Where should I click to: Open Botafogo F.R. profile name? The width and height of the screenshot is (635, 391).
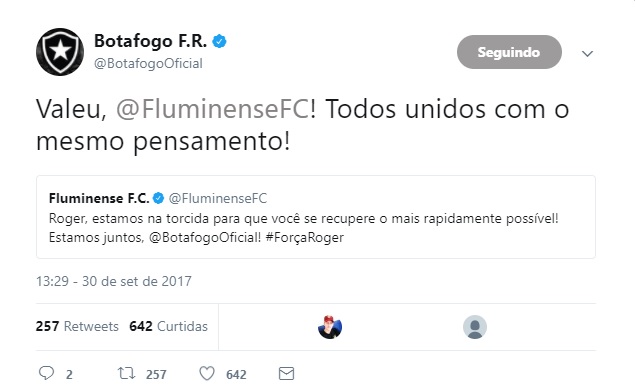[150, 41]
